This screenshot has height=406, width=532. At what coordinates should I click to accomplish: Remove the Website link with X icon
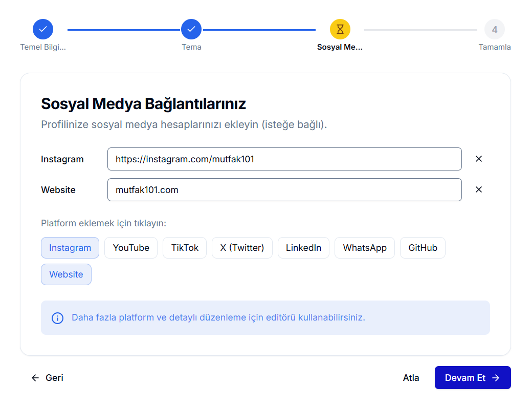click(x=479, y=189)
